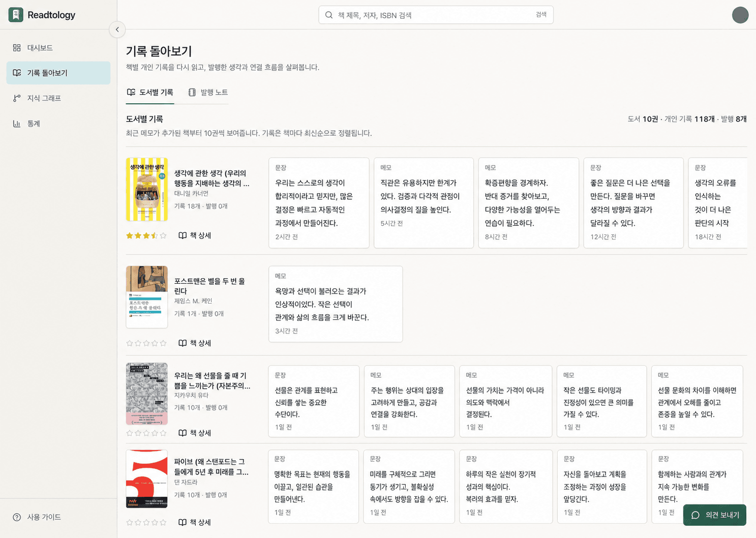Image resolution: width=756 pixels, height=538 pixels.
Task: Click the title 포스트맨은 벨을 두 번 울린다
Action: tap(210, 286)
